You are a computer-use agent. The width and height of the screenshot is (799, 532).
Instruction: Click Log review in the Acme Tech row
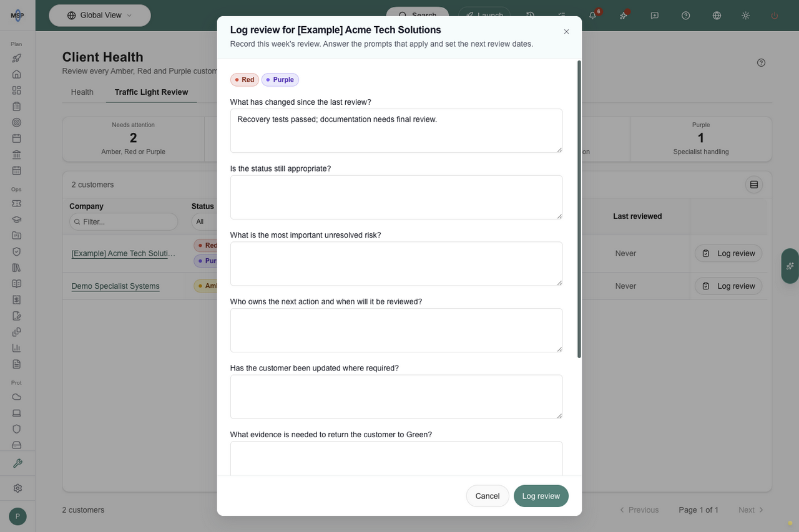(x=728, y=254)
